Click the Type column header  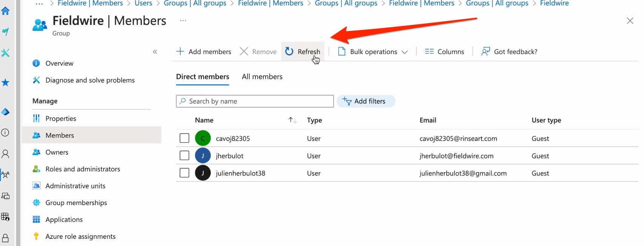(314, 120)
